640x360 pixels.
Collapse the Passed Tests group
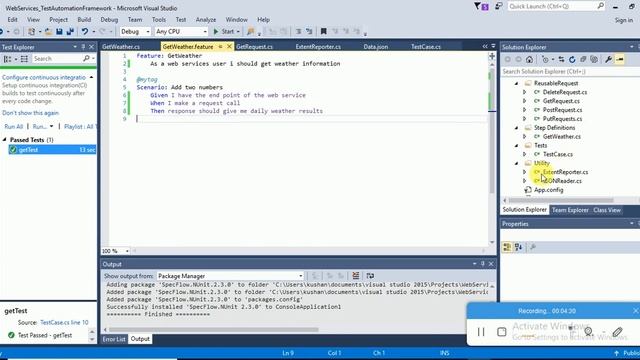click(4, 140)
